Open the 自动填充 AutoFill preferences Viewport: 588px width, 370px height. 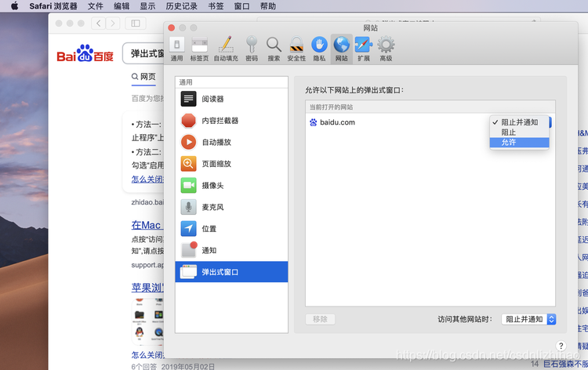point(226,49)
